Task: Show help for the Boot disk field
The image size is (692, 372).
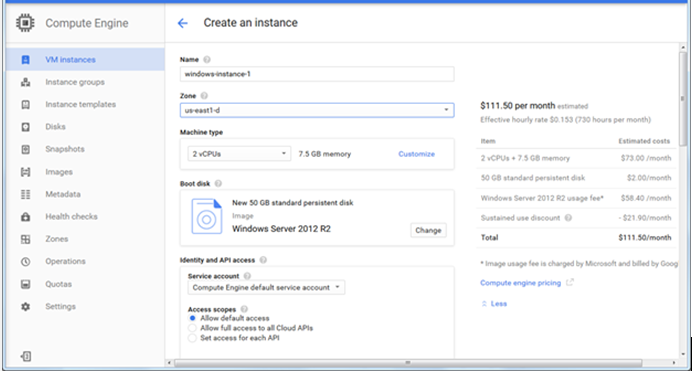Action: tap(218, 184)
